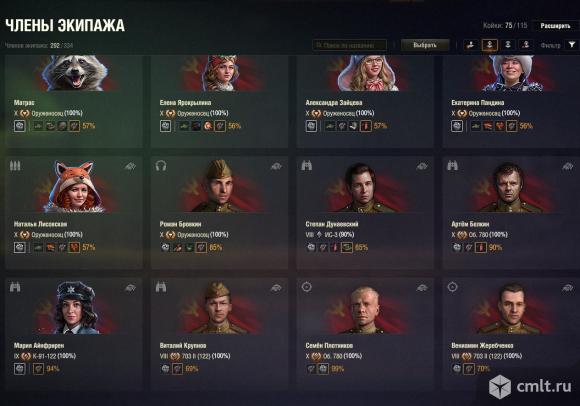Click 90% skill progress on Артём Белкин
580x406 pixels.
(495, 247)
